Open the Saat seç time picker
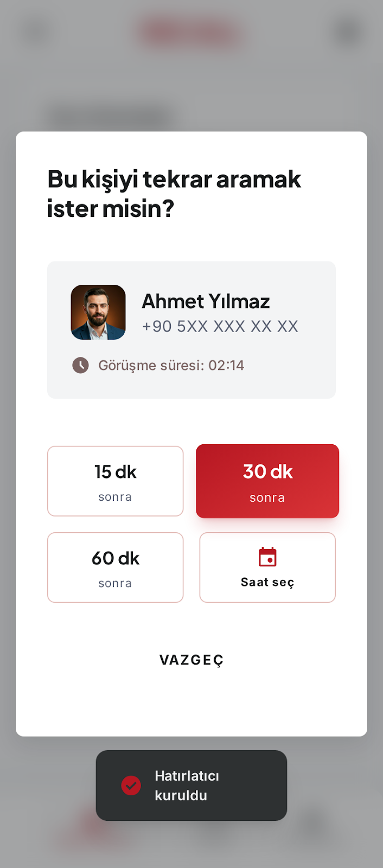Viewport: 383px width, 868px height. coord(267,567)
